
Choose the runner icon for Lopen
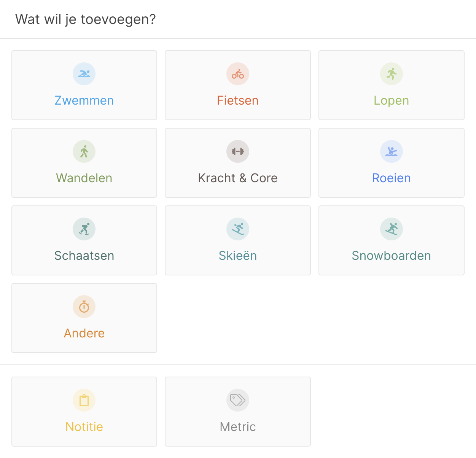click(392, 74)
